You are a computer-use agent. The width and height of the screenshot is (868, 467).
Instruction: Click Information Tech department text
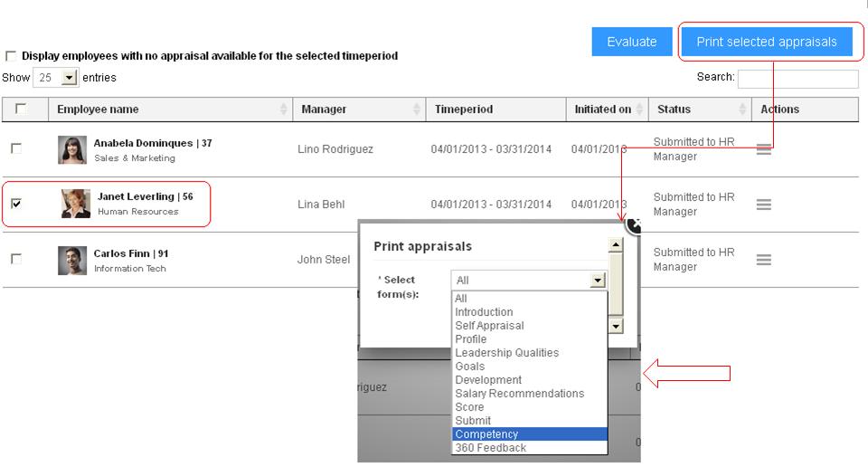point(130,269)
